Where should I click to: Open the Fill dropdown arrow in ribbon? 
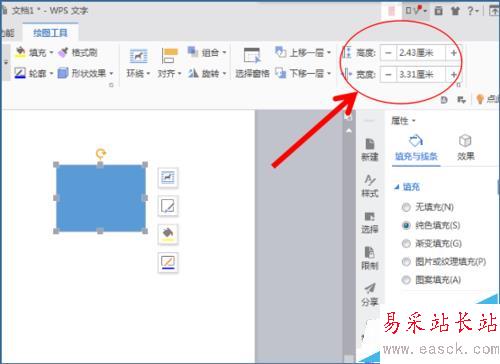pos(51,53)
